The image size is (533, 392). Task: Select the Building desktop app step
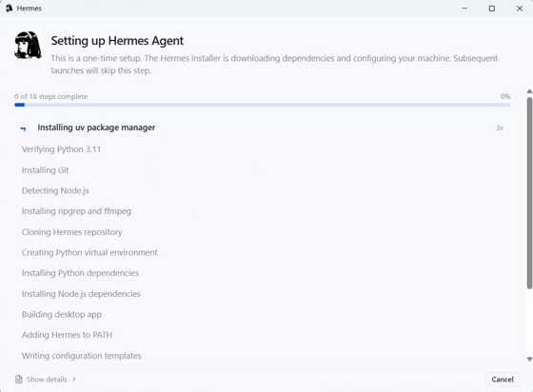(62, 315)
